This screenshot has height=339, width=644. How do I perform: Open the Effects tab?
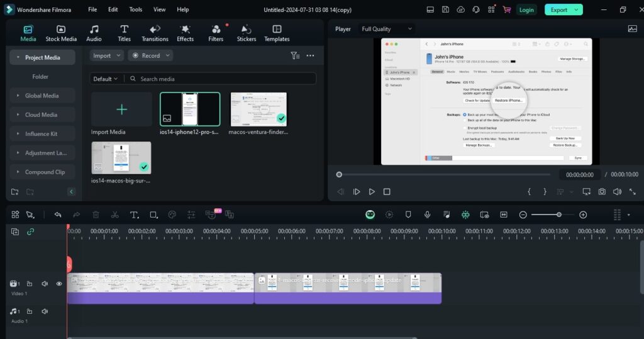pos(186,33)
